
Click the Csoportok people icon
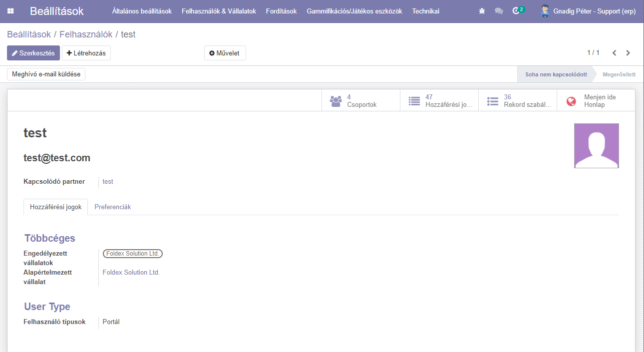pyautogui.click(x=335, y=101)
